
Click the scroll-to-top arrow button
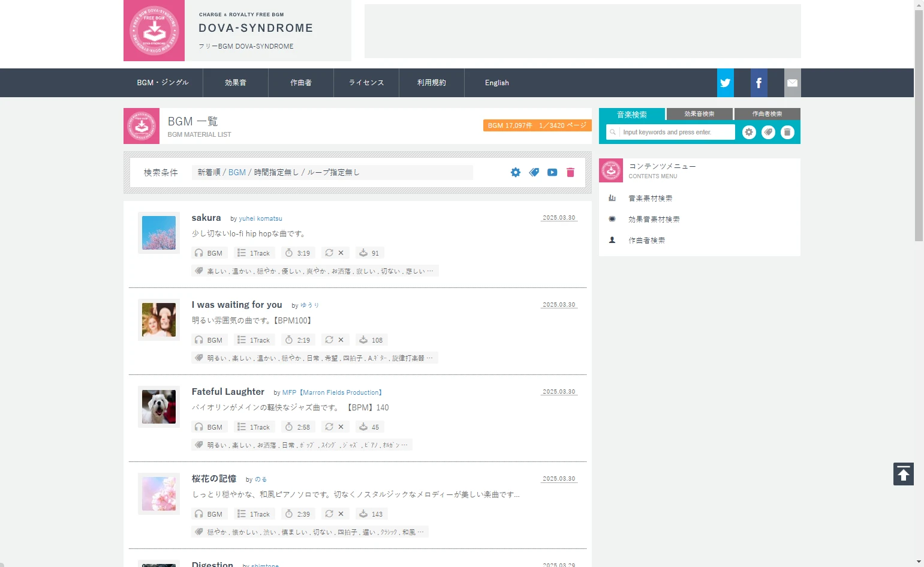903,474
